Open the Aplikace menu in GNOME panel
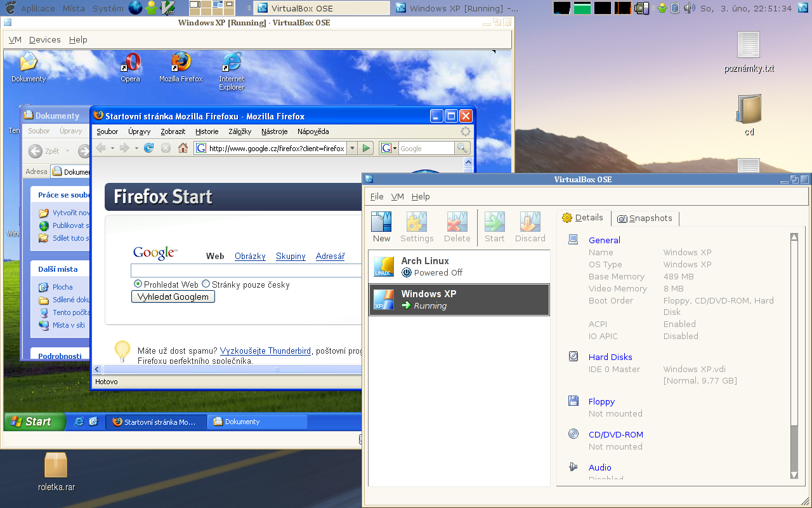The height and width of the screenshot is (508, 812). [x=37, y=8]
